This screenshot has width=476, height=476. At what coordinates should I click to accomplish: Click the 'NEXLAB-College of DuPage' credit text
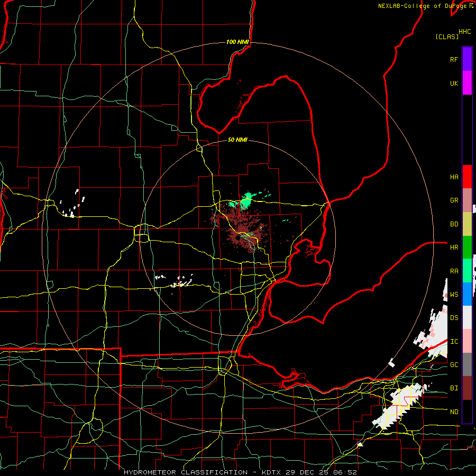(422, 6)
